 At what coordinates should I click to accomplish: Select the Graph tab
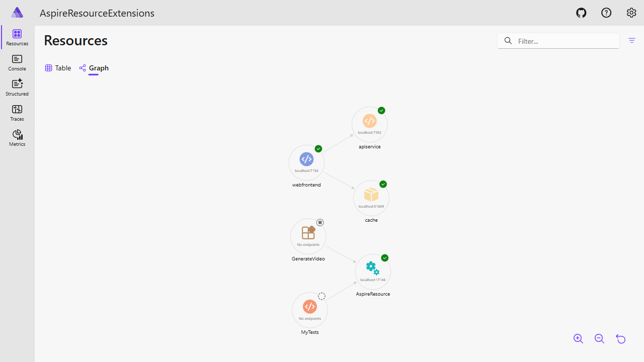(x=94, y=68)
